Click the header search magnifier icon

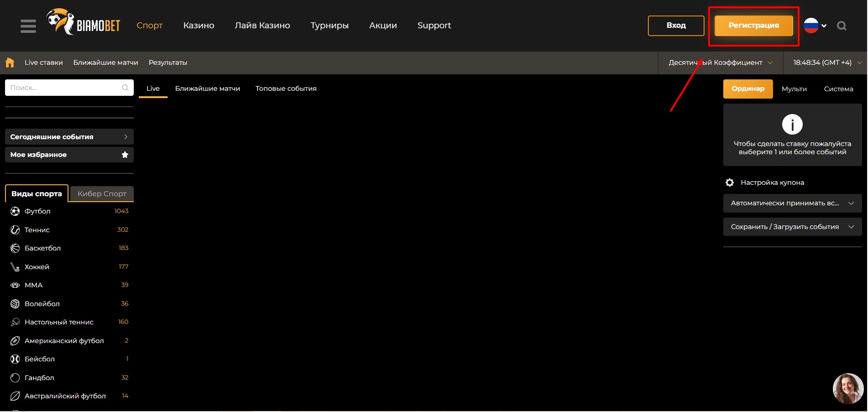(842, 26)
